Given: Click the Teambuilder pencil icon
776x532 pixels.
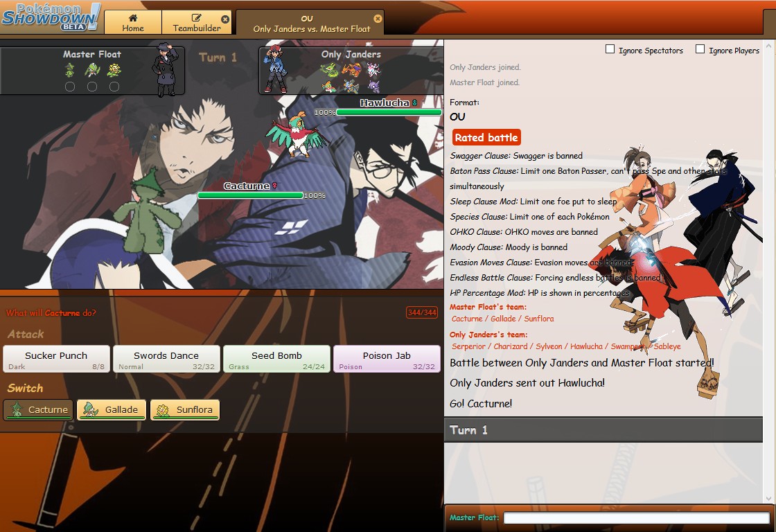Looking at the screenshot, I should point(197,18).
